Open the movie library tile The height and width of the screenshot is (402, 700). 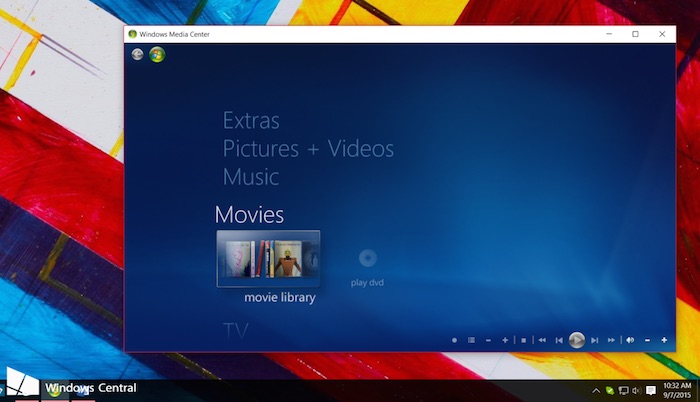point(268,258)
